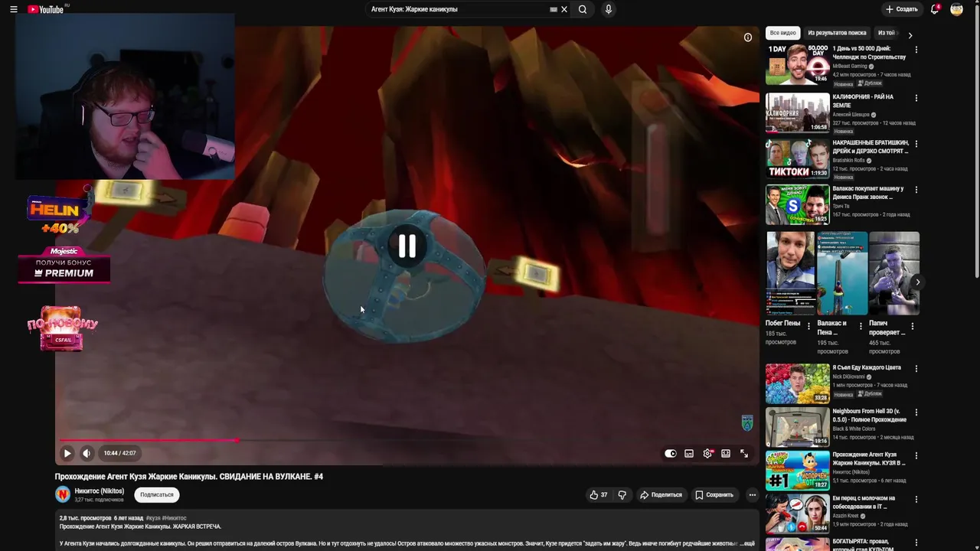Open the account avatar menu
Screen dimensions: 980x551
point(956,9)
